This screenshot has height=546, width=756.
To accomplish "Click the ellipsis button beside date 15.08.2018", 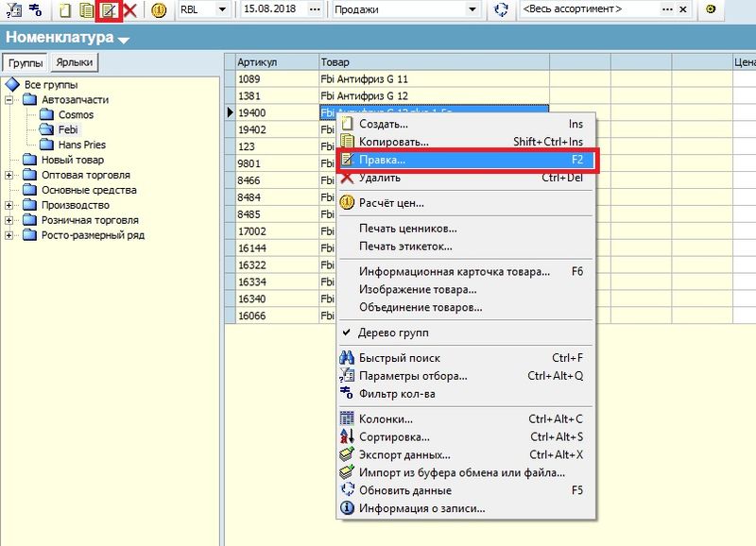I will pos(315,9).
